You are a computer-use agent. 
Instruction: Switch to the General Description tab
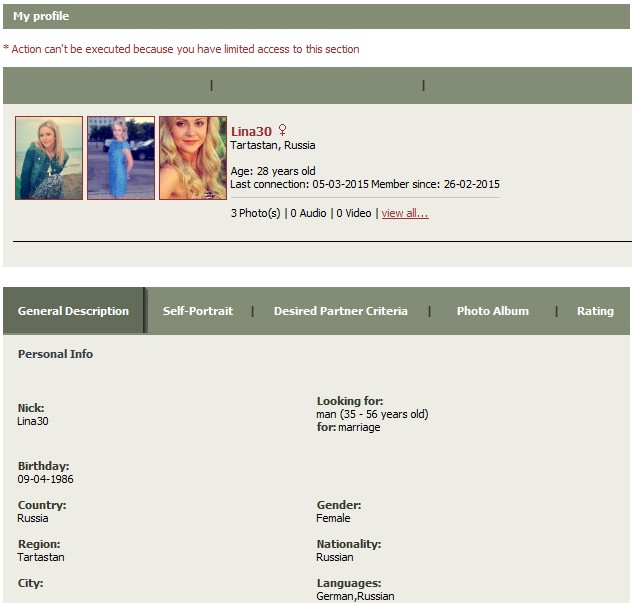(x=73, y=311)
